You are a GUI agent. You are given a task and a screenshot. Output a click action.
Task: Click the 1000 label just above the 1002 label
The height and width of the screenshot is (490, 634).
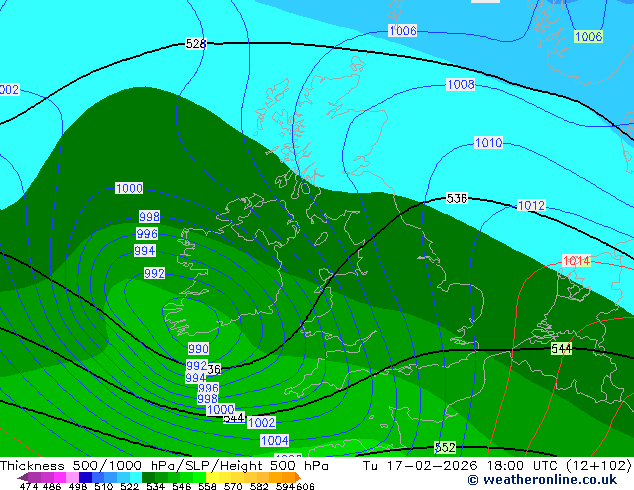tap(221, 410)
